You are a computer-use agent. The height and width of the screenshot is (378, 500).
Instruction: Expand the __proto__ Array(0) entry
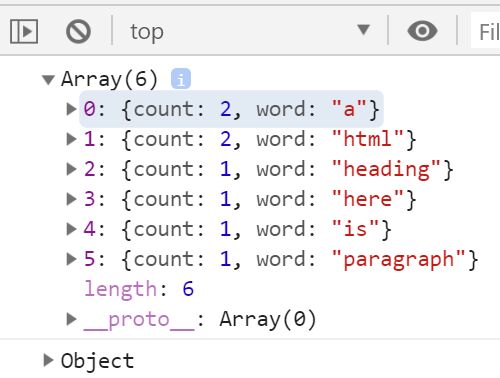(71, 319)
